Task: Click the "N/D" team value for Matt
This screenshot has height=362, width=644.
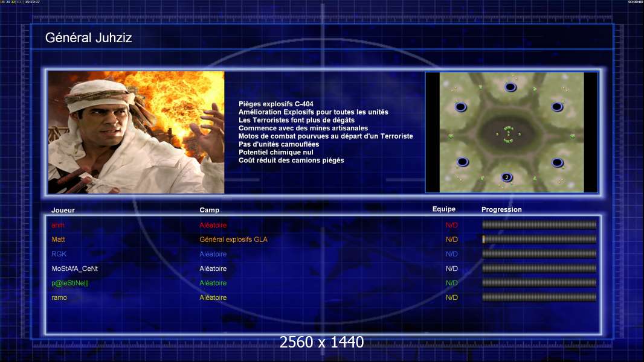Action: click(452, 240)
